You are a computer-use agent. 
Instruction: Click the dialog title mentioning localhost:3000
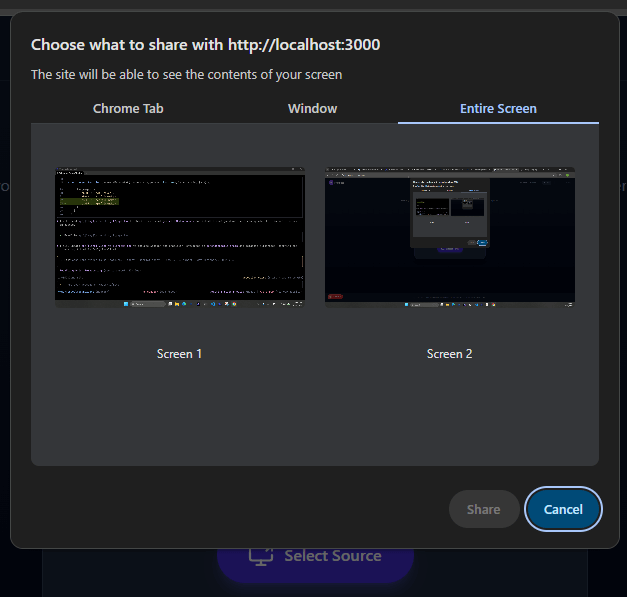[x=206, y=45]
